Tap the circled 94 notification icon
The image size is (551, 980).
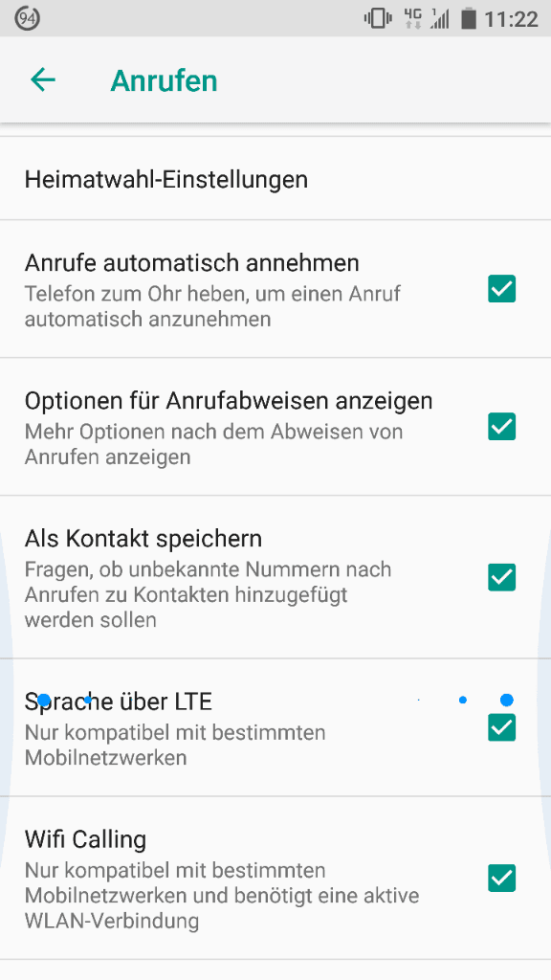pos(27,19)
